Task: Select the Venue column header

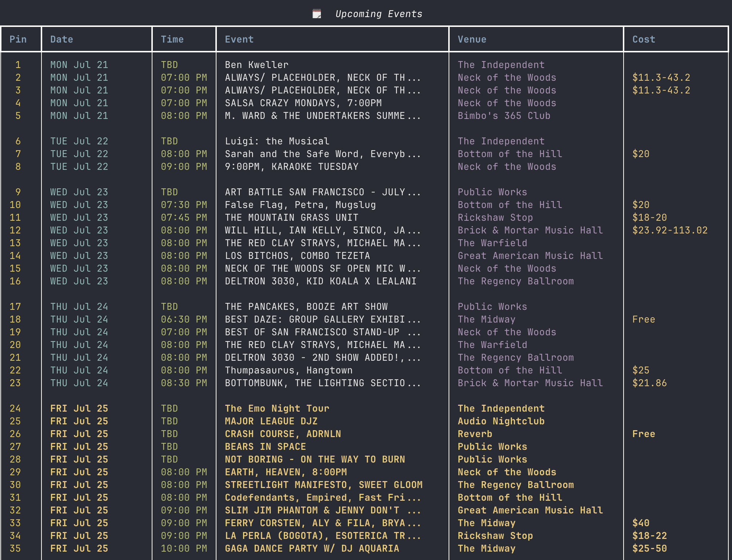Action: click(472, 39)
